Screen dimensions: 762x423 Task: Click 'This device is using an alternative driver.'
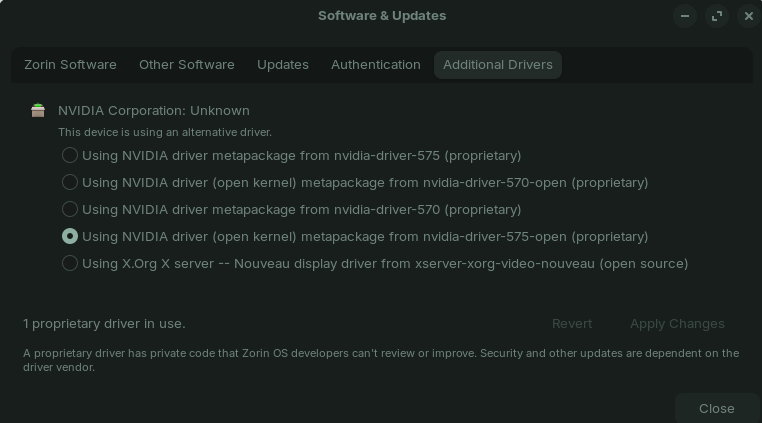coord(165,132)
